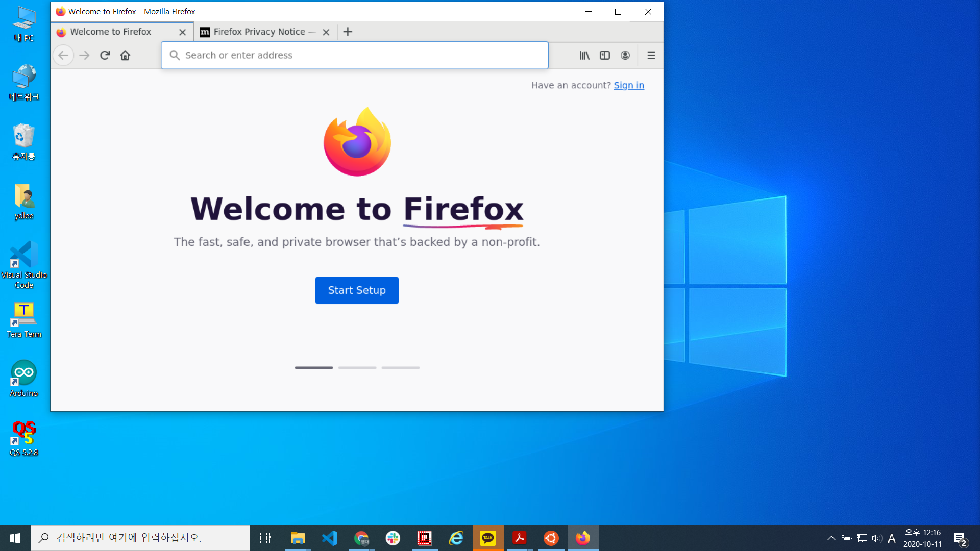The height and width of the screenshot is (551, 980).
Task: Open Adobe Acrobat from the taskbar
Action: [519, 538]
